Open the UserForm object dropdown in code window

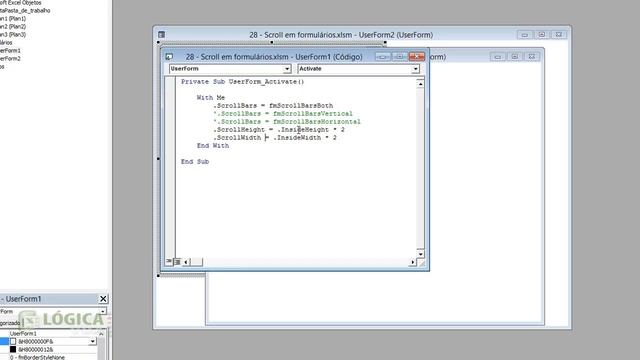click(287, 69)
